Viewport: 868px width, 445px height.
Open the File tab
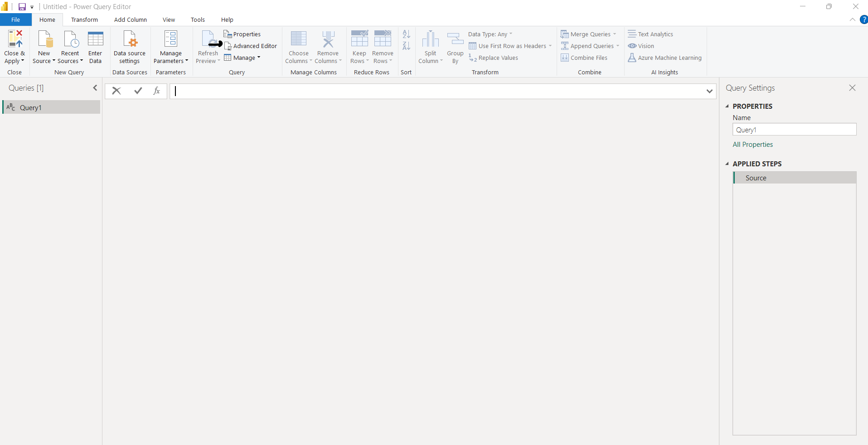tap(16, 19)
